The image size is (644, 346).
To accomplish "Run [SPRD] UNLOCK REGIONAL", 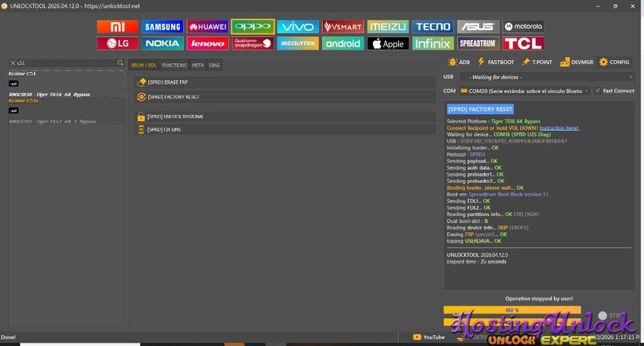I will click(285, 116).
